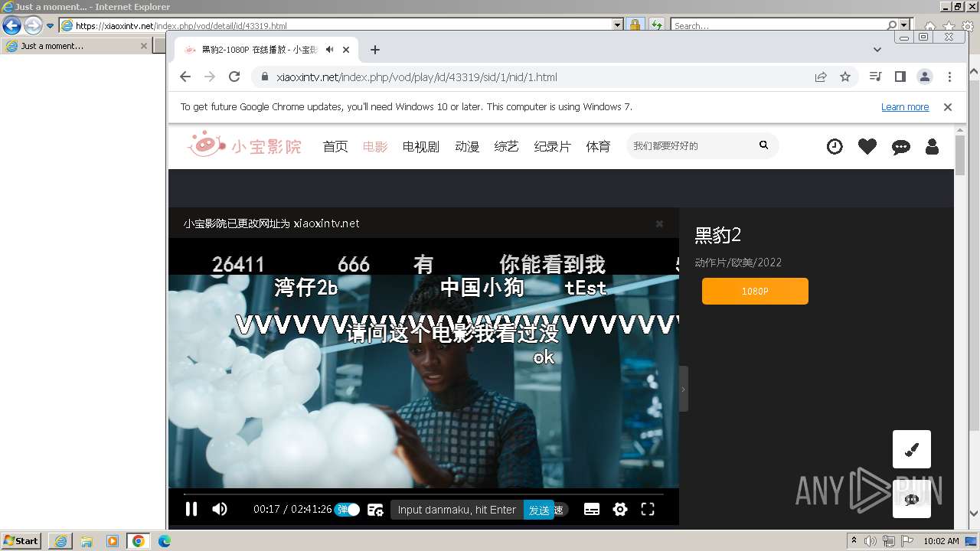Image resolution: width=980 pixels, height=551 pixels.
Task: Open the Chrome profile avatar
Action: 925,77
